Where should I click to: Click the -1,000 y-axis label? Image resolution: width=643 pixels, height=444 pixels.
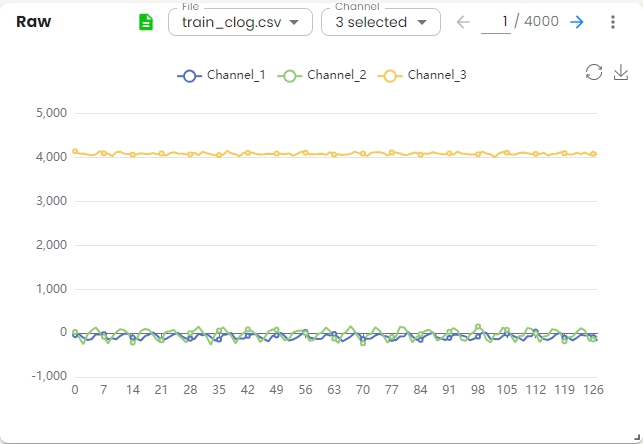49,376
